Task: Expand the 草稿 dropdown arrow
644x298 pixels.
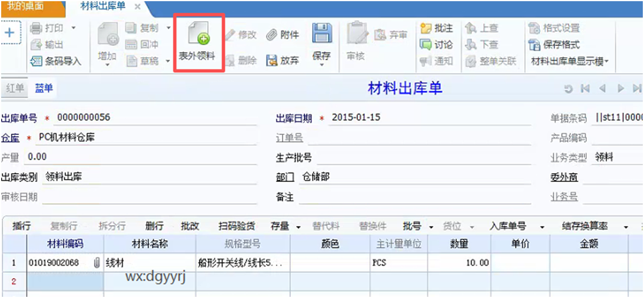Action: [x=168, y=61]
